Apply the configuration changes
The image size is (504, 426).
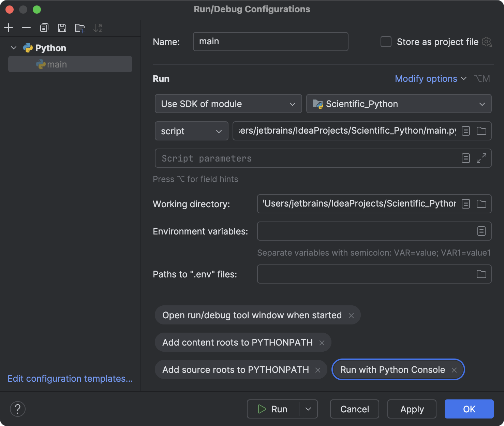[x=412, y=409]
